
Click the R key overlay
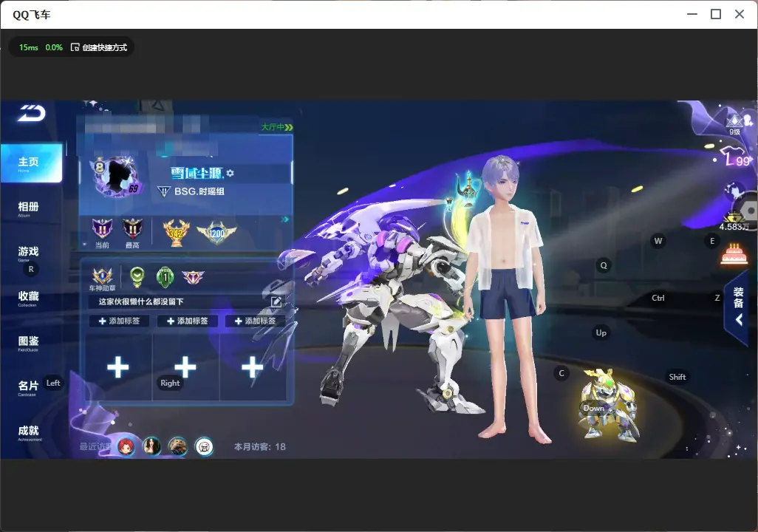[31, 270]
